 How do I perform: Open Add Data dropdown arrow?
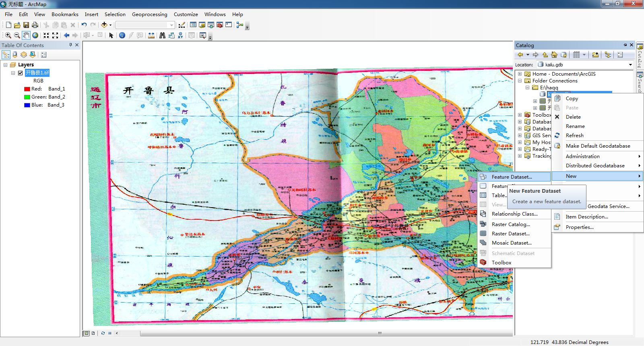[x=110, y=25]
